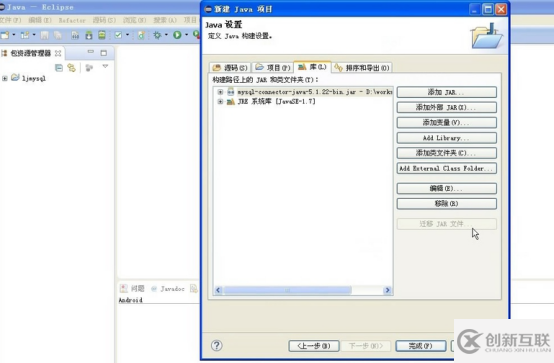Click the 添加 JAR... button

click(447, 92)
